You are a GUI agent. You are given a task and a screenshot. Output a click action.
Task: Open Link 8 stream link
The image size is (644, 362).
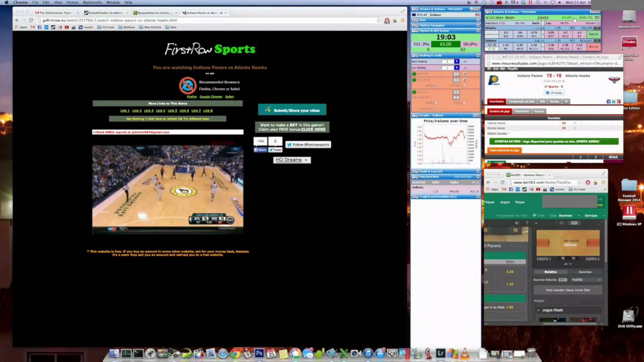(208, 111)
